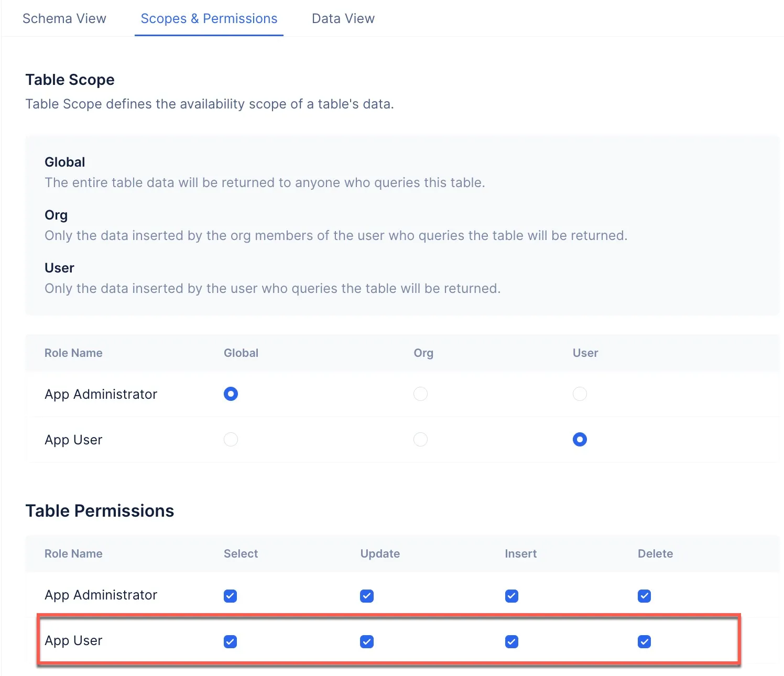Click the Table Permissions heading

(x=100, y=511)
